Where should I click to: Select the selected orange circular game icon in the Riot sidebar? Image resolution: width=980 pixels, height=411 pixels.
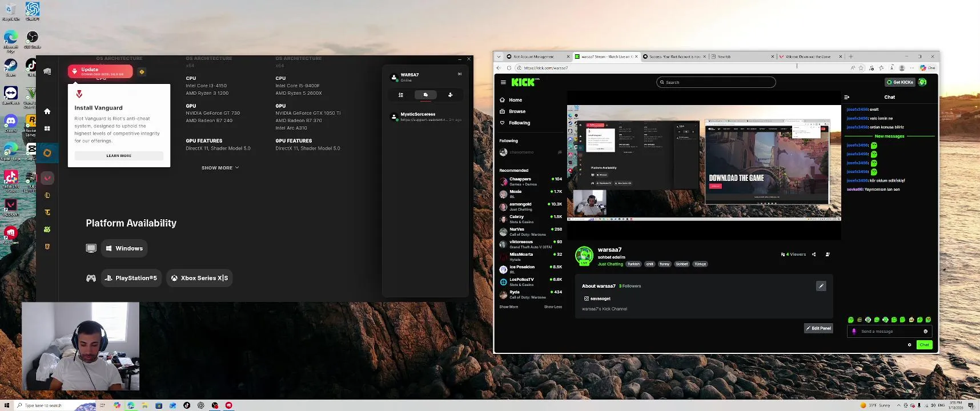pos(47,153)
